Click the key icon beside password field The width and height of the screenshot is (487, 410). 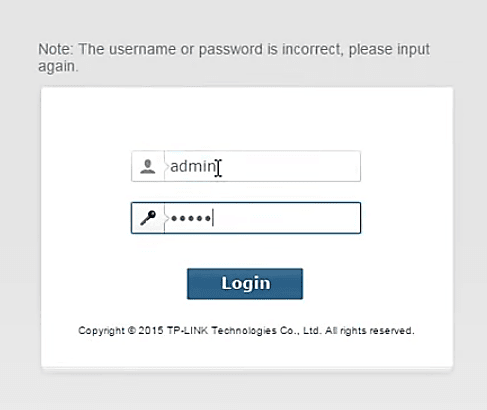(x=148, y=218)
